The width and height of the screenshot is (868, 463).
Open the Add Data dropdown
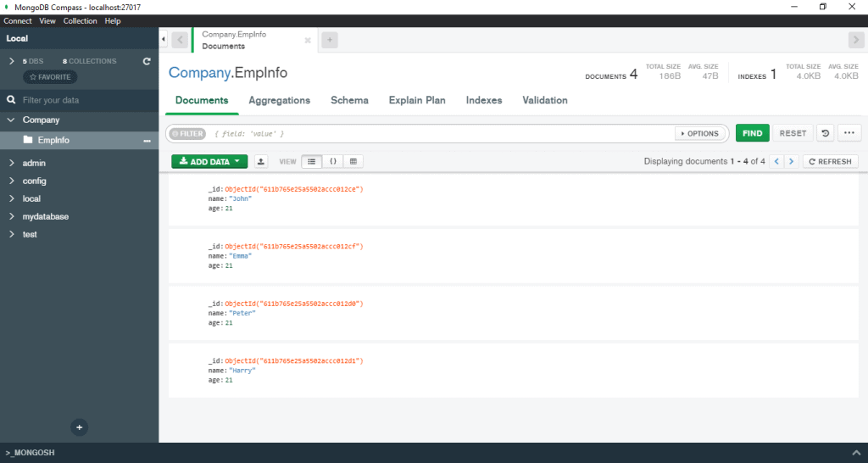click(209, 161)
